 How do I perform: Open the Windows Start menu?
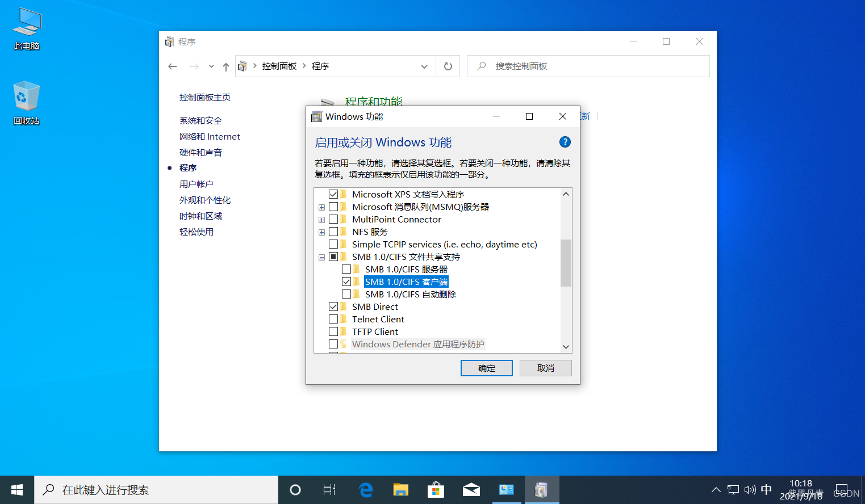pos(17,490)
